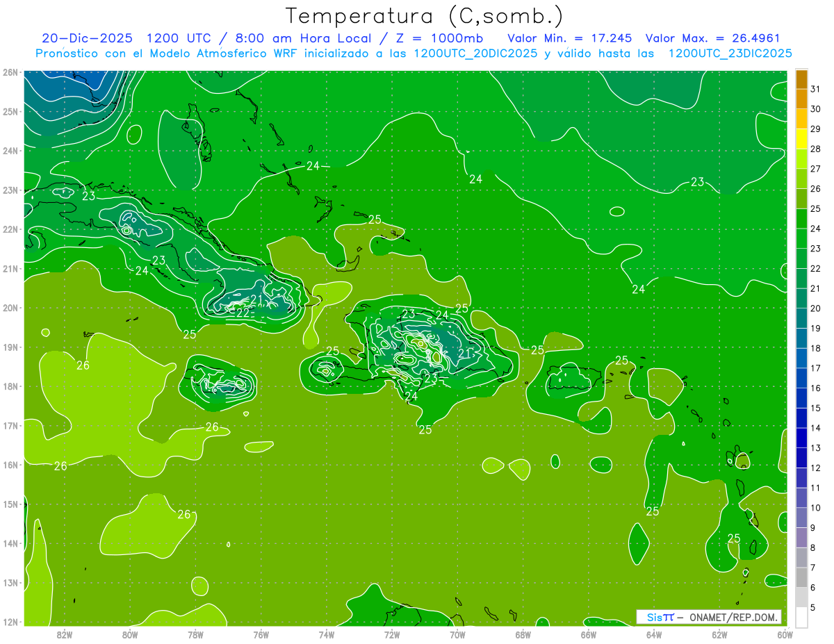The image size is (834, 644).
Task: Click the legend scale value 14
Action: coord(815,428)
